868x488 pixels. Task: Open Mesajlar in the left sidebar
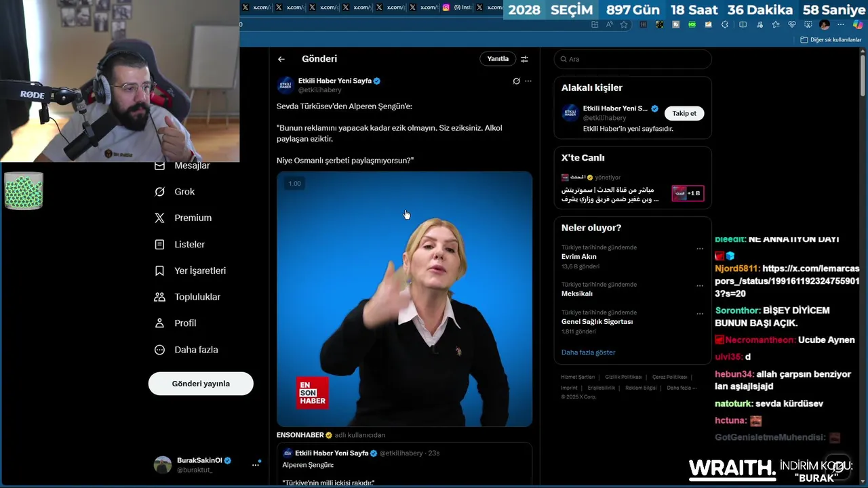(x=183, y=165)
